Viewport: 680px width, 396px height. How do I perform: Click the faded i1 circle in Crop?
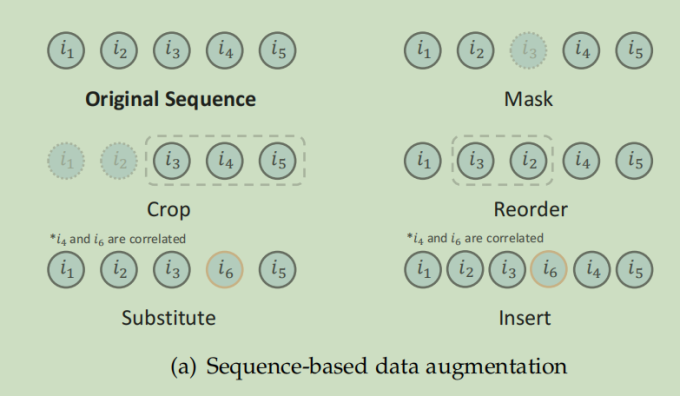(x=66, y=161)
